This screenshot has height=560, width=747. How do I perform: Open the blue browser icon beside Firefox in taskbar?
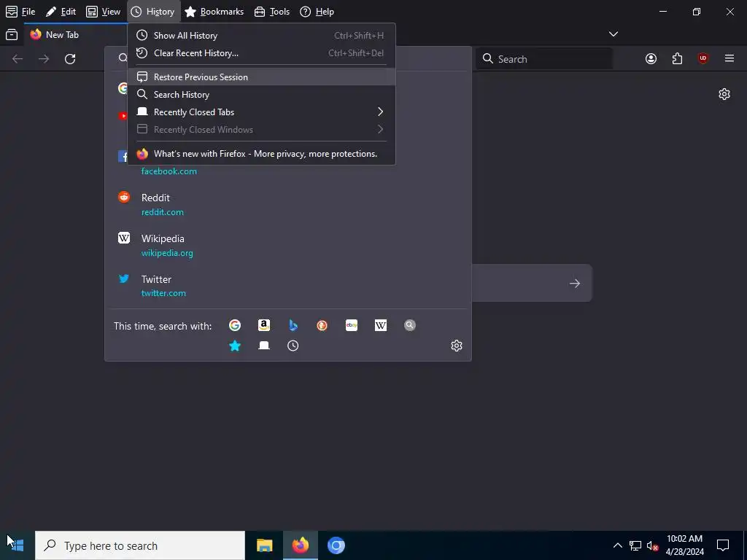pyautogui.click(x=336, y=545)
